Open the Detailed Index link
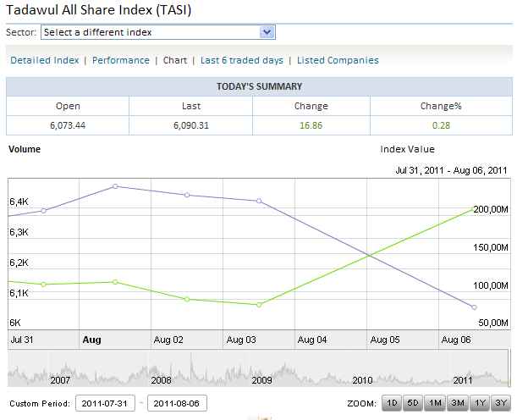This screenshot has width=517, height=420. click(45, 60)
